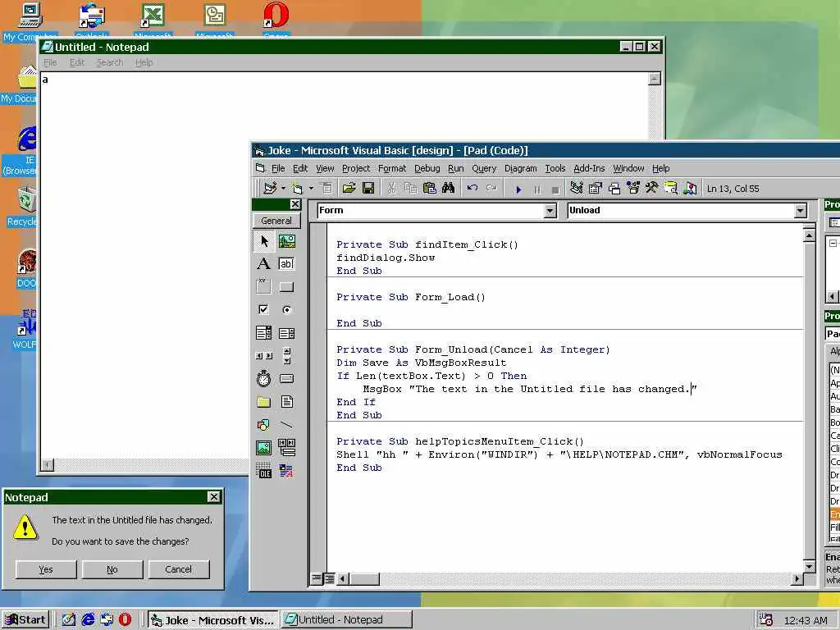Open the Windows Start menu
840x630 pixels.
pos(25,620)
